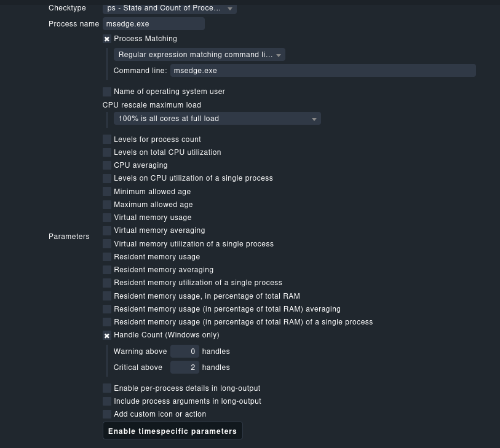Enable Minimum allowed age option
Viewport: 500px width, 448px height.
(107, 192)
